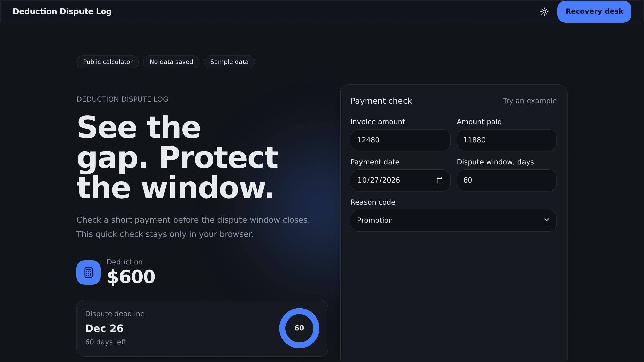Click the Deduction Dispute Log header title

point(62,11)
